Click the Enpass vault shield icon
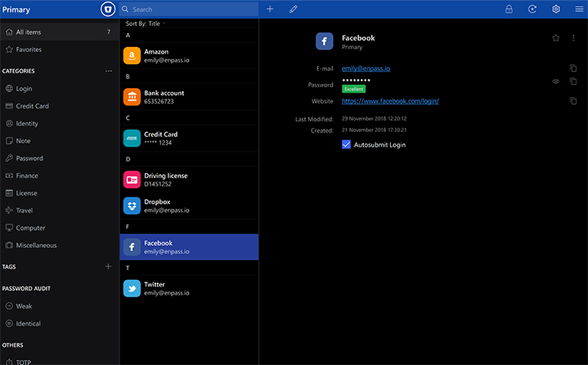The height and width of the screenshot is (365, 588). (108, 10)
